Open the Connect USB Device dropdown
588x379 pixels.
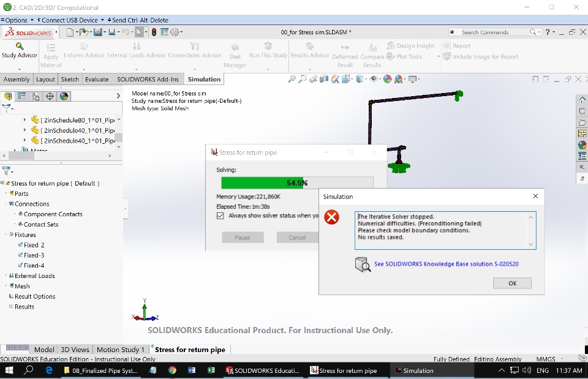coord(102,20)
